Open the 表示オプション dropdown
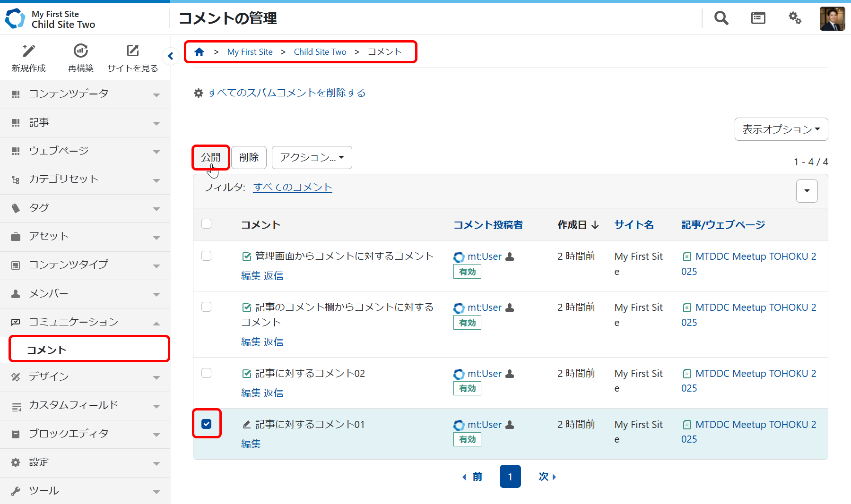 pyautogui.click(x=781, y=129)
